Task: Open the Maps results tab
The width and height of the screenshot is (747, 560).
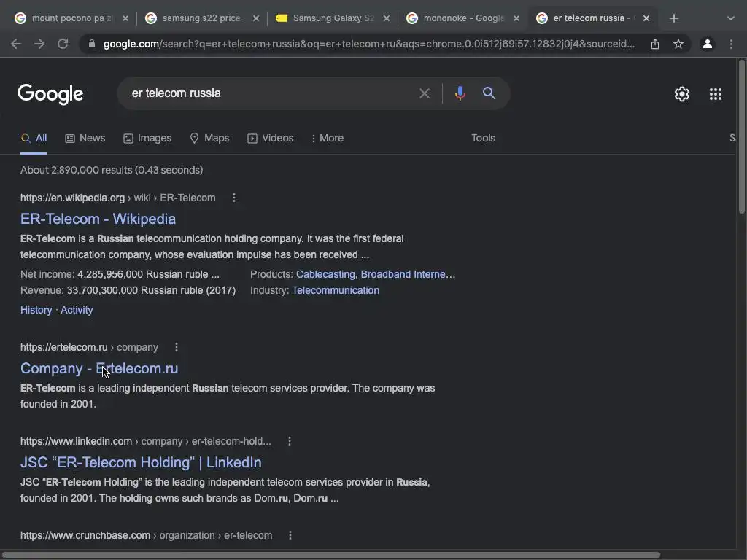Action: point(209,138)
